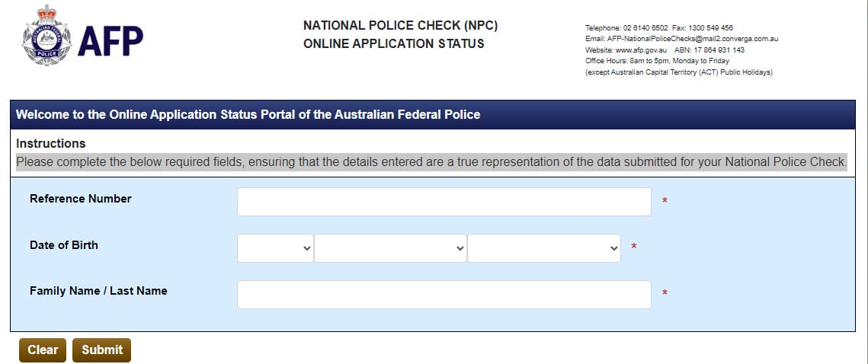This screenshot has height=364, width=868.
Task: Click the Instructions heading
Action: pos(51,144)
